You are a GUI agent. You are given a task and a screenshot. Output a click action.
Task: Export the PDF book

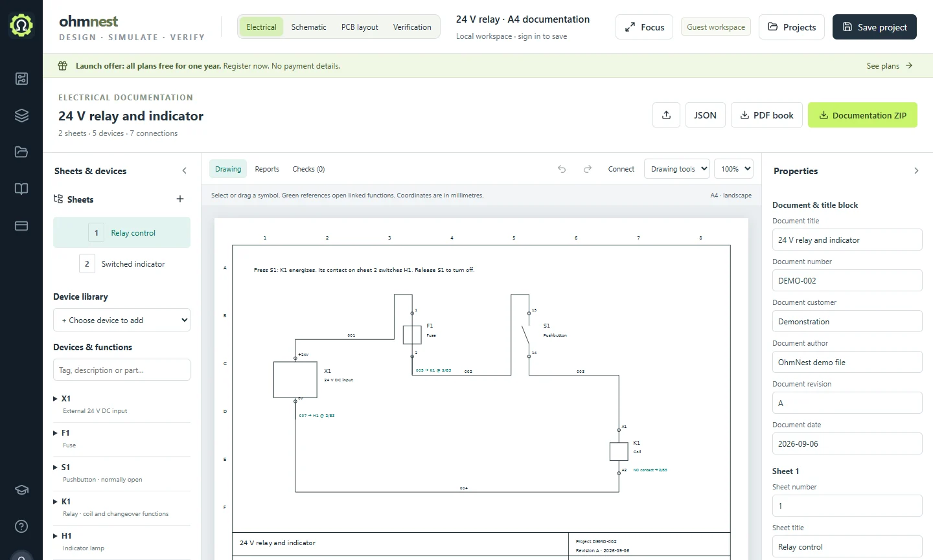point(766,115)
